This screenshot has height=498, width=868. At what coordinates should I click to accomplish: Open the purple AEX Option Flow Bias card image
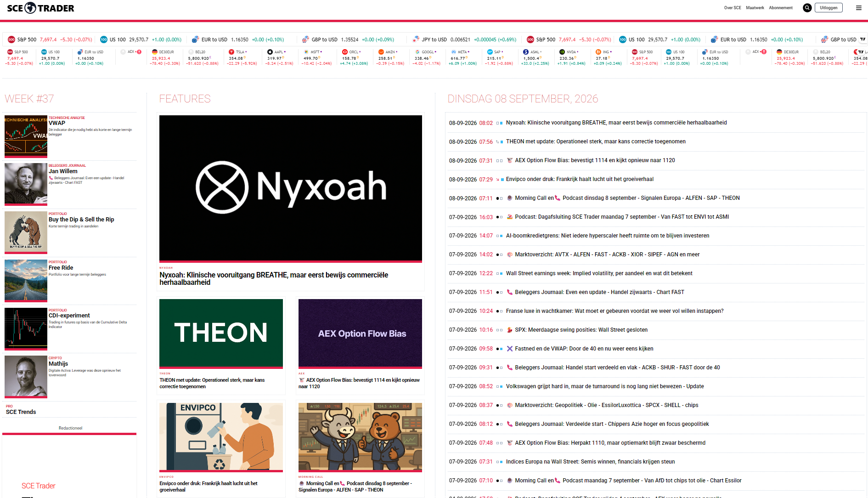coord(360,333)
